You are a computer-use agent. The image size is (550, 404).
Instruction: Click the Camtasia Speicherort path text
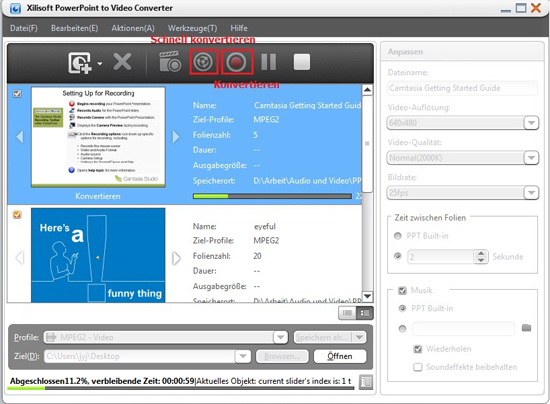[307, 181]
